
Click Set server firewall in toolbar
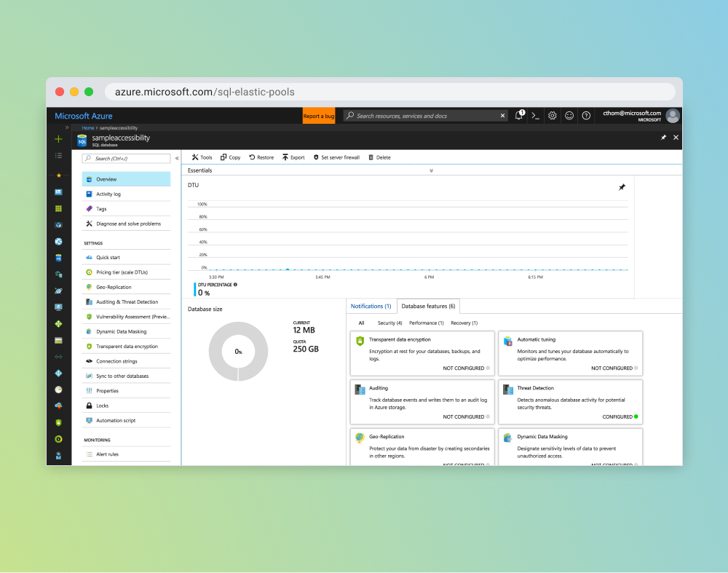pyautogui.click(x=336, y=157)
